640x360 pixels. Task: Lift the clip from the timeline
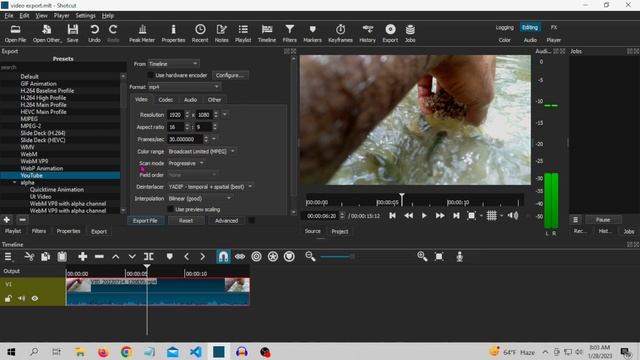click(x=116, y=257)
